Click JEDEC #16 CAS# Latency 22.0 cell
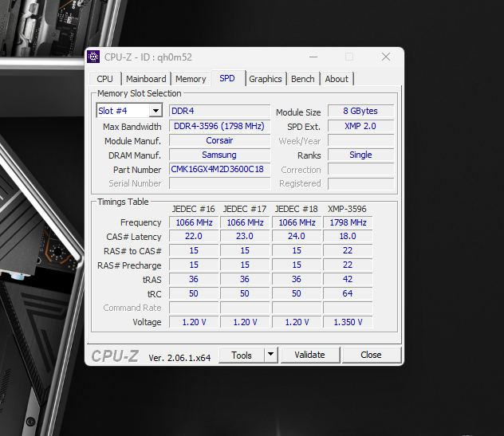504x436 pixels. pos(194,236)
